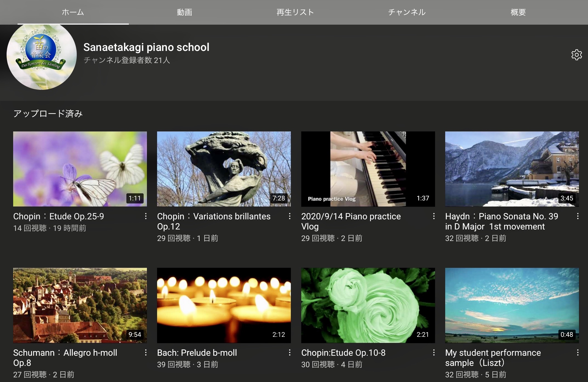Open the 概要 tab

(518, 12)
